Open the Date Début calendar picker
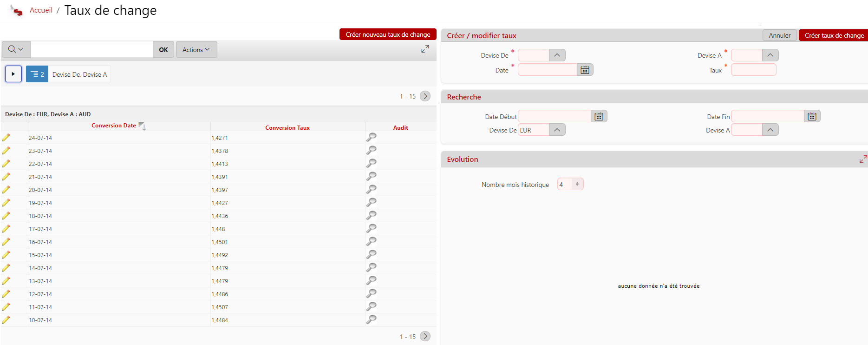This screenshot has height=345, width=868. [599, 116]
